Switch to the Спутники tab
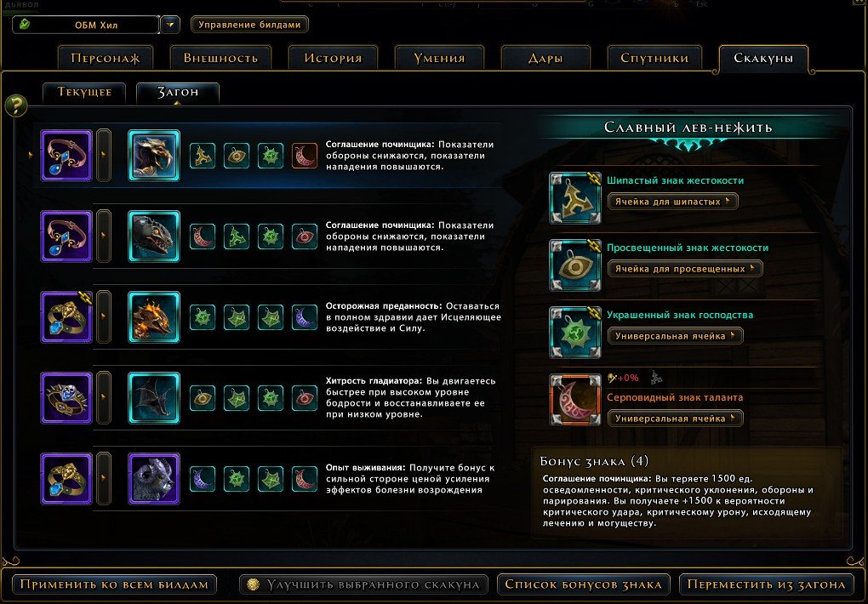 654,58
